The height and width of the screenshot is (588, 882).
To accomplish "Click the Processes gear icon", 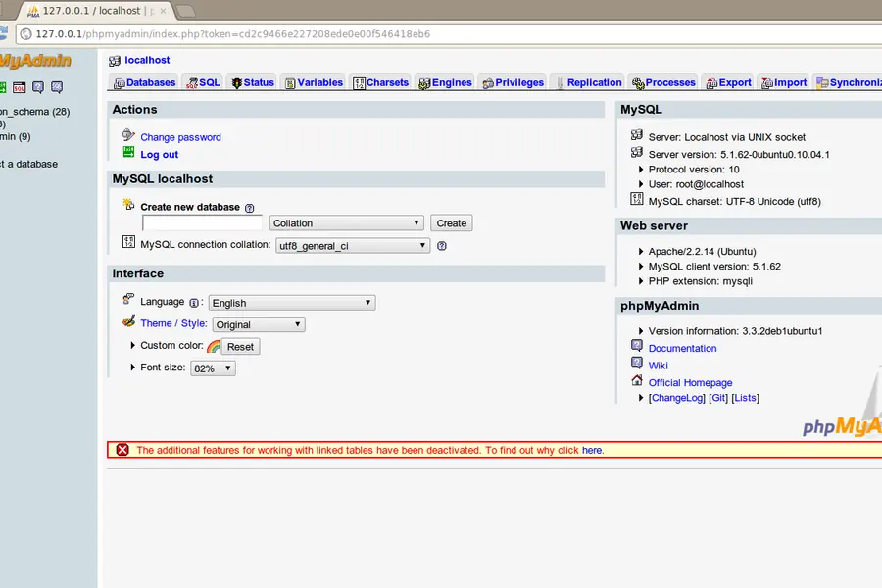I will [638, 83].
